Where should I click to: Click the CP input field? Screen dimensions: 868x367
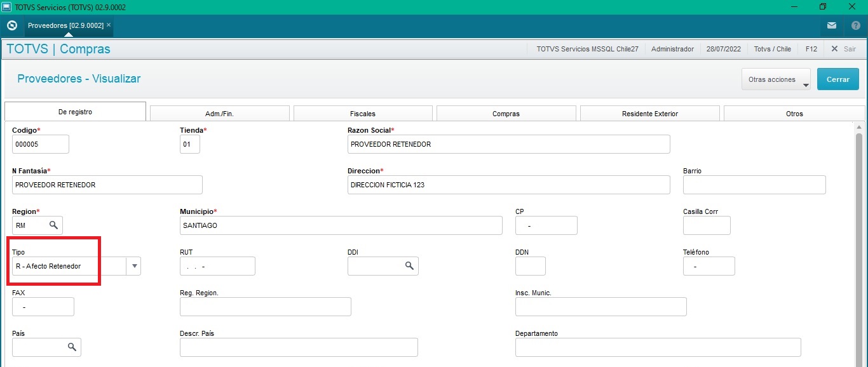[x=546, y=225]
